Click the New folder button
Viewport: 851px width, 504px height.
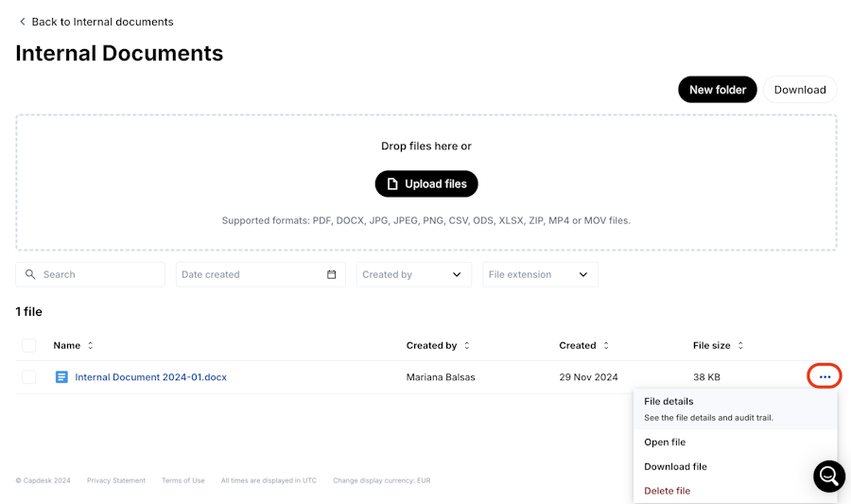(717, 90)
